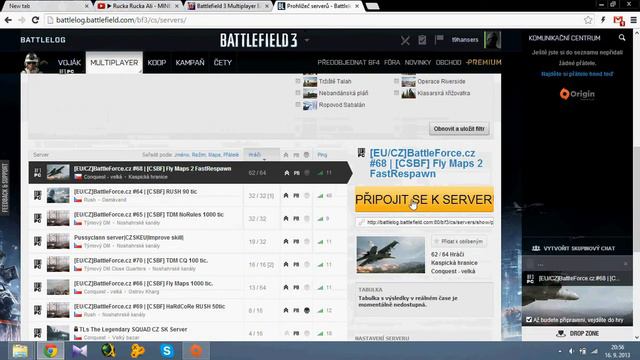640x360 pixels.
Task: Select the Multiplayer tab
Action: (114, 62)
